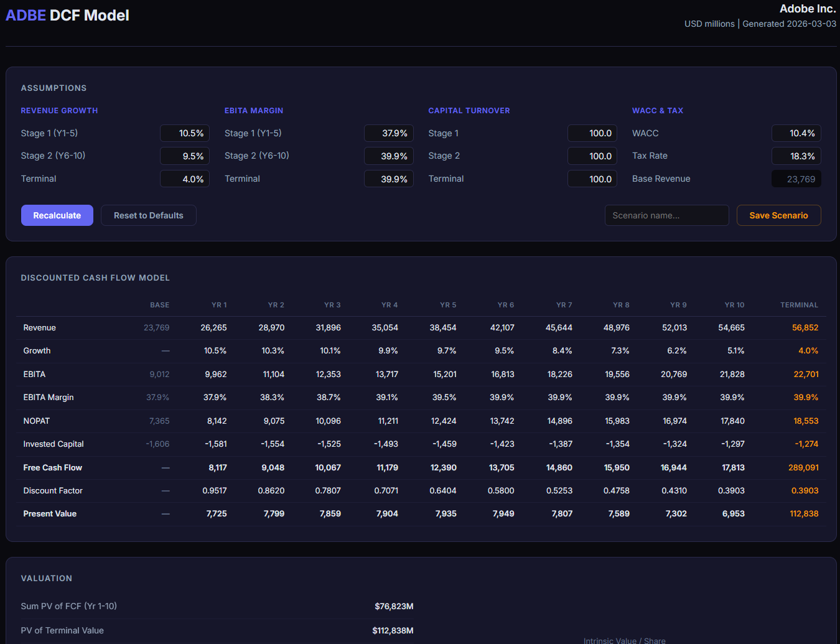Select the Free Cash Flow terminal value
Screen dimensions: 840x644
[x=803, y=467]
